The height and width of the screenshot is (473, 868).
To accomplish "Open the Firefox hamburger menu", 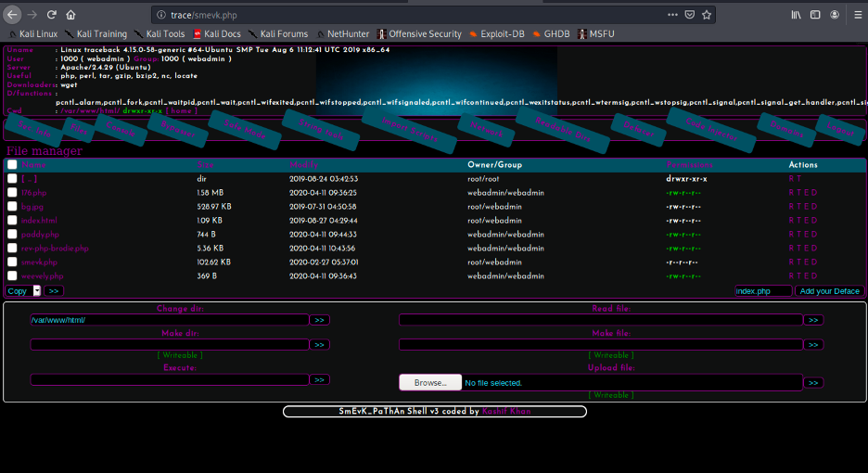I will pos(858,15).
